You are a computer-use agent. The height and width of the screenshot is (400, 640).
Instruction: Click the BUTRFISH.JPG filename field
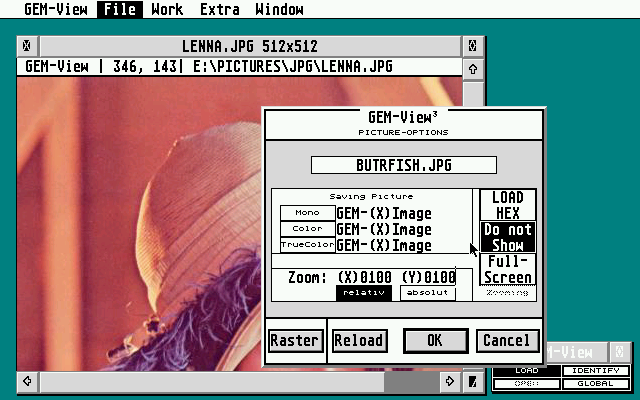[x=404, y=165]
